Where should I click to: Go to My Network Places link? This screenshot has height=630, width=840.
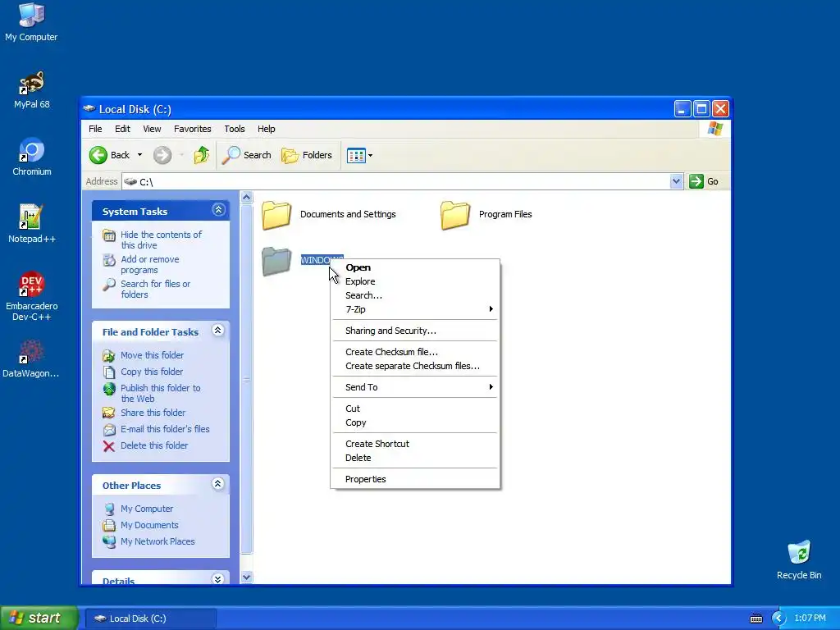157,541
